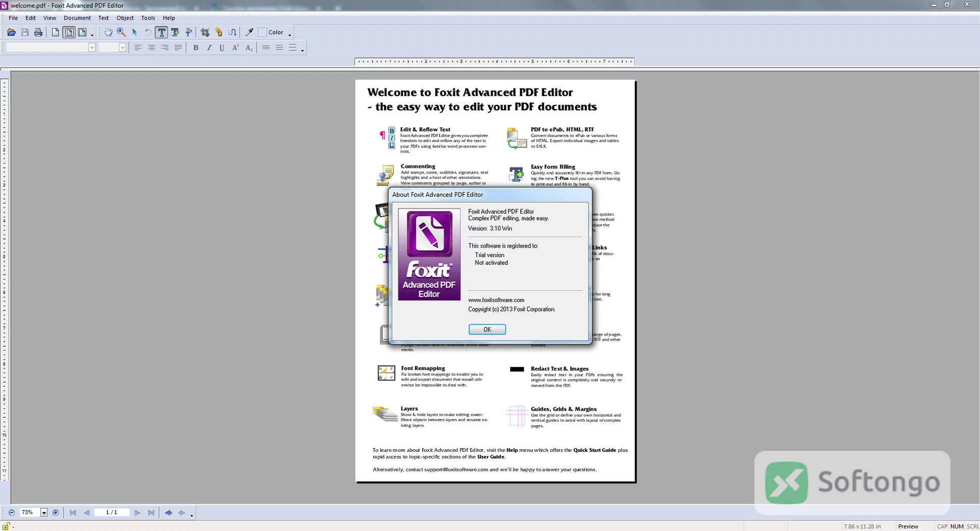Select the highlighted page layout view icon
Viewport: 980px width, 531px height.
pyautogui.click(x=69, y=32)
